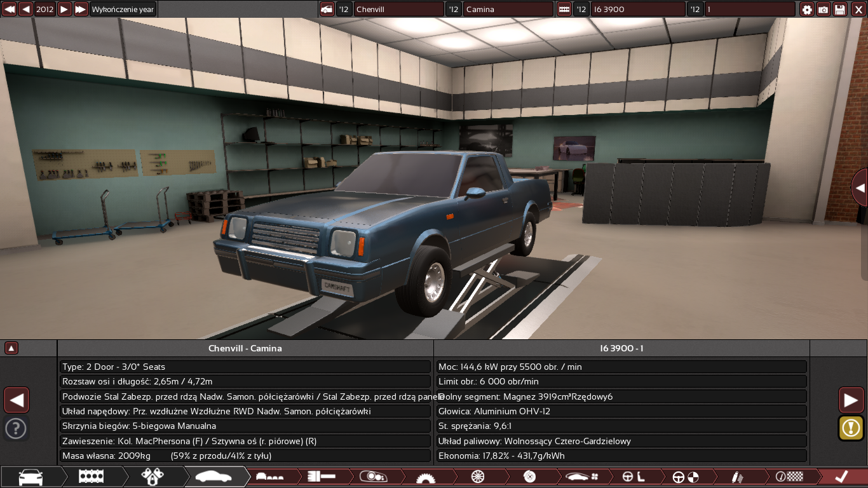Click the 'I6 3900 - I' panel header

coord(621,348)
